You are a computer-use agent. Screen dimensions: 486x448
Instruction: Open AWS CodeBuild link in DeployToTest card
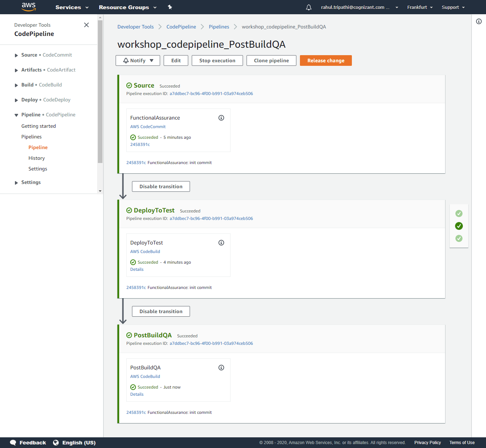pos(145,252)
